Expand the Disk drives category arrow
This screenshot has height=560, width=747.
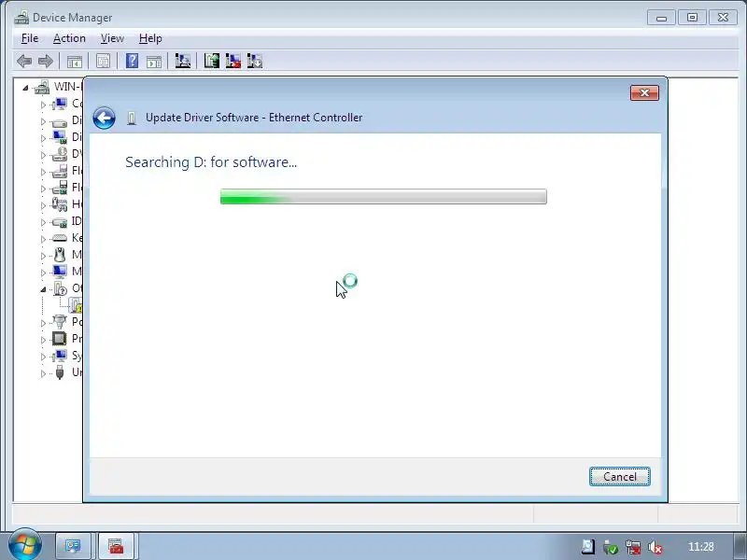43,121
